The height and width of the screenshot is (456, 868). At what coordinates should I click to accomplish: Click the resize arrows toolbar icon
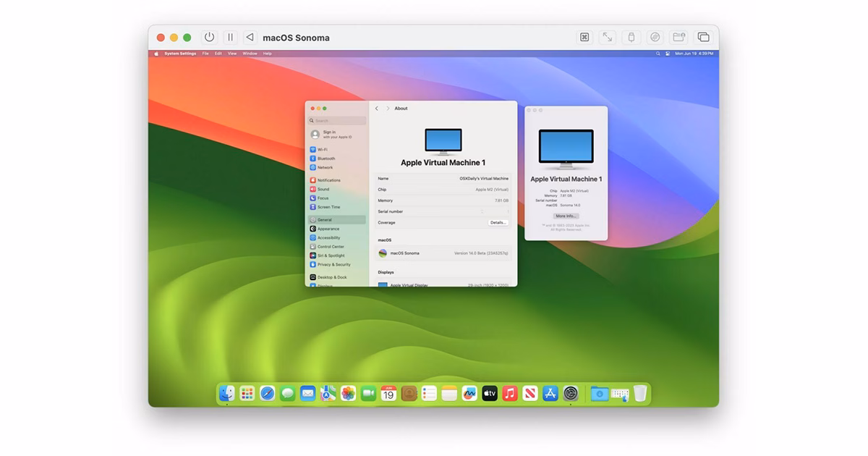click(608, 37)
